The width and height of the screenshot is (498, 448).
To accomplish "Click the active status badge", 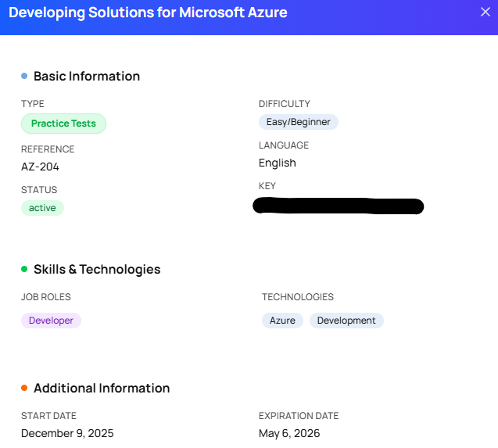I will (42, 208).
